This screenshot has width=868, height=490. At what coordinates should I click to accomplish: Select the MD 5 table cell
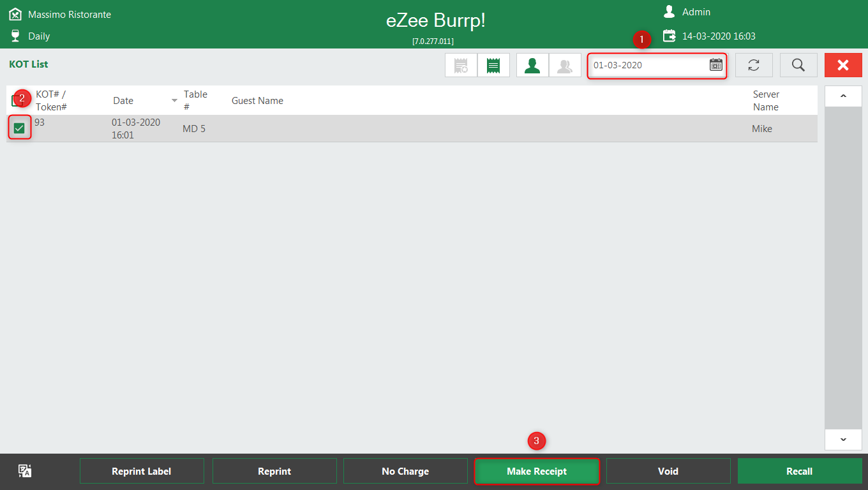tap(194, 129)
